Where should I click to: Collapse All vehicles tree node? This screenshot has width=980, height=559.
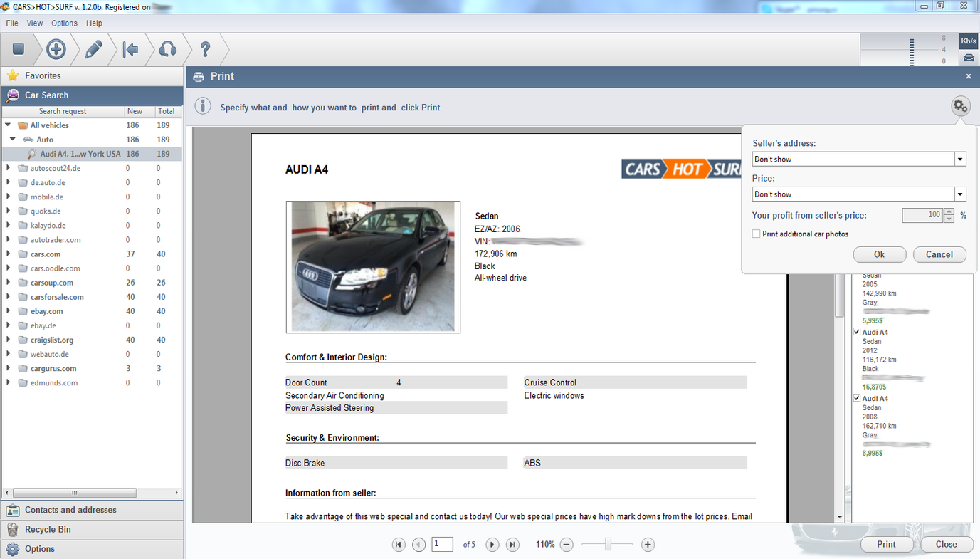(x=8, y=125)
